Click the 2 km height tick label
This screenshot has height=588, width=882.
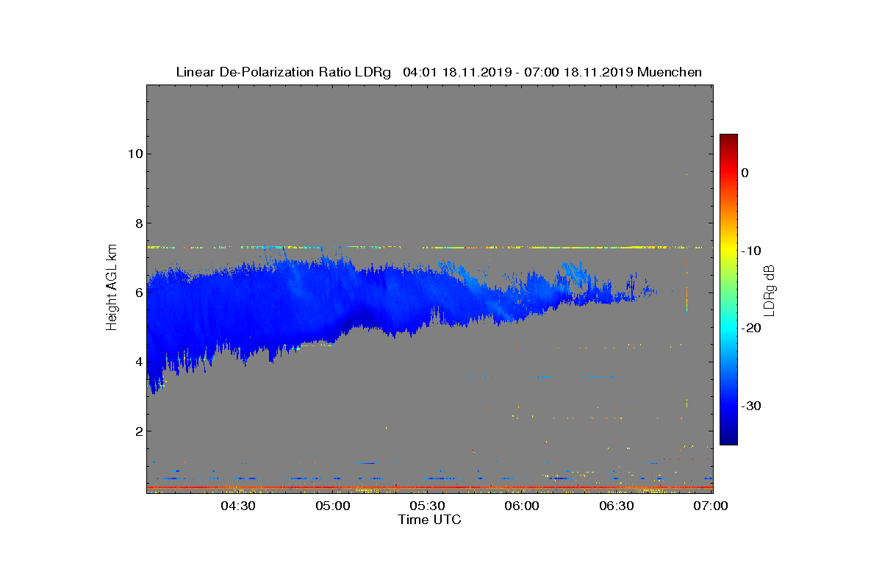(137, 431)
